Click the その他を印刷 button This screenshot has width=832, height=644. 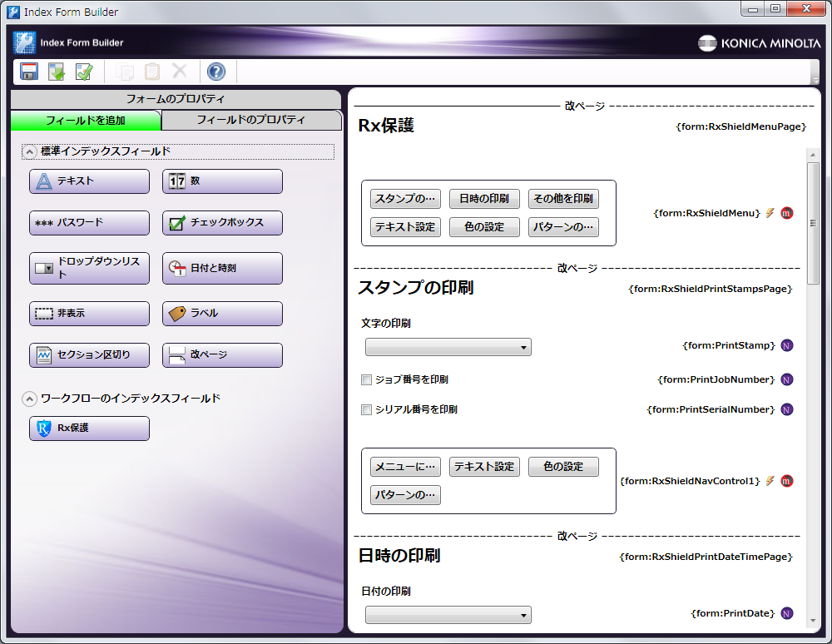(563, 199)
